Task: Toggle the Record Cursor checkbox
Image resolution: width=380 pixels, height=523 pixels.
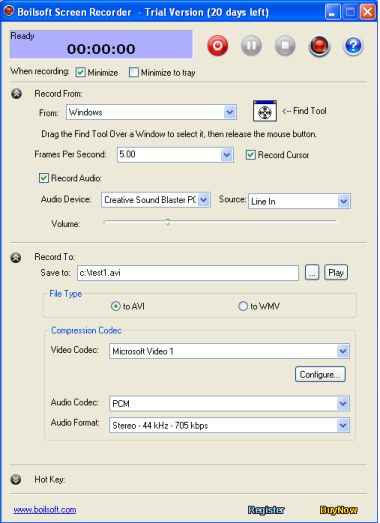Action: coord(251,155)
